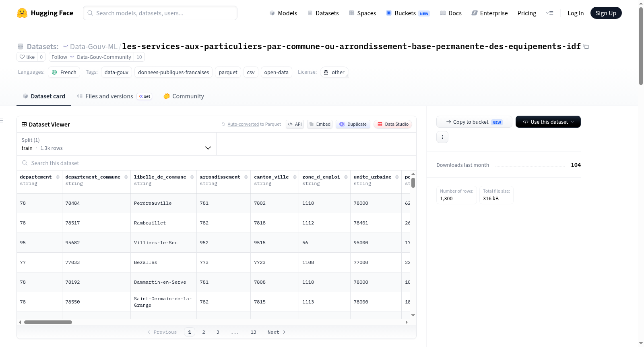Screen dimensions: 644x347
Task: Click the parquet tag
Action: tap(228, 72)
